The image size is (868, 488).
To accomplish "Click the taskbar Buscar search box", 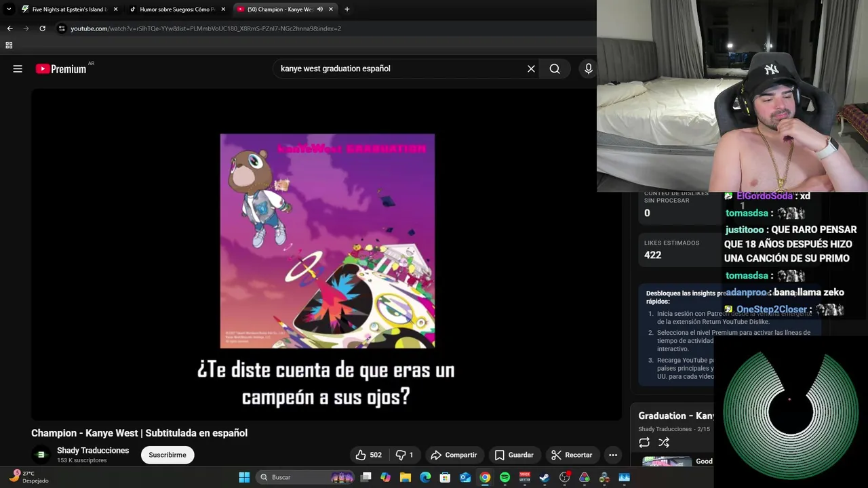I will click(307, 477).
